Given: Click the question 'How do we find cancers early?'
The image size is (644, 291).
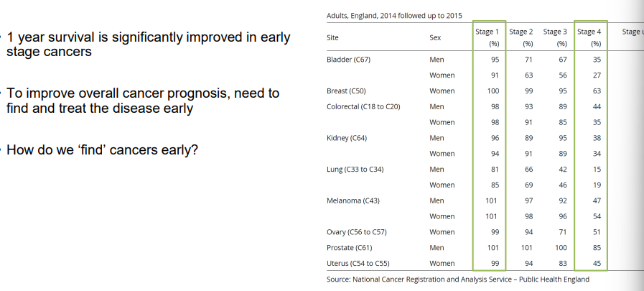Looking at the screenshot, I should 103,150.
